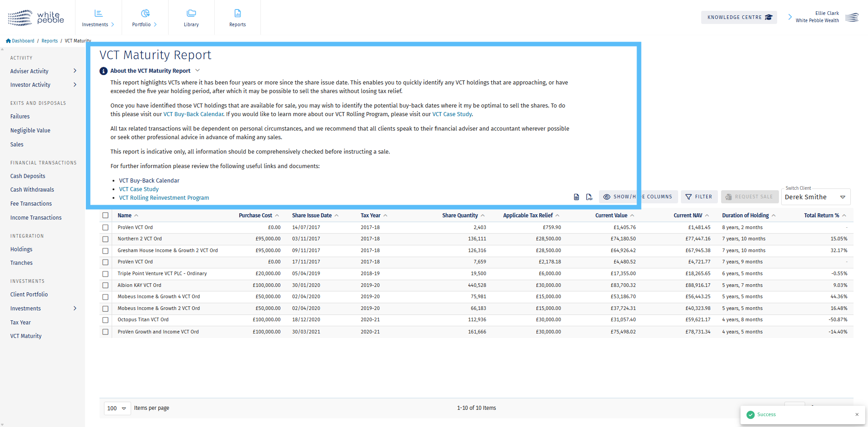This screenshot has width=868, height=427.
Task: Open the Portfolio menu in top navigation
Action: (x=145, y=18)
